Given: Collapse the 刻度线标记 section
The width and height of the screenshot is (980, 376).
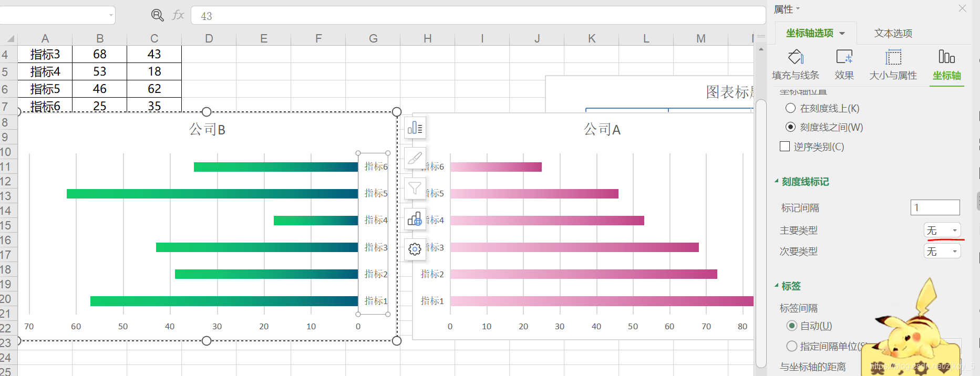Looking at the screenshot, I should point(777,181).
